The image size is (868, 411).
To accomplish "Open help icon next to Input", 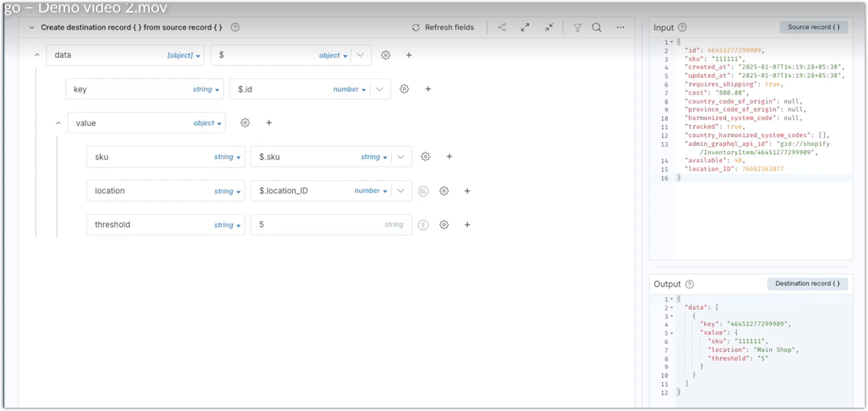I will click(682, 27).
